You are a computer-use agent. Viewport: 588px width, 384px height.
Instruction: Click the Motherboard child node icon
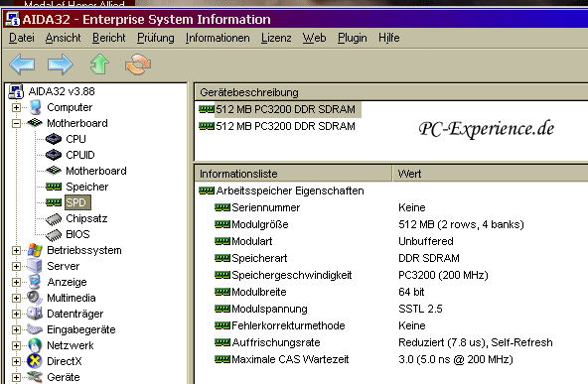(x=54, y=171)
